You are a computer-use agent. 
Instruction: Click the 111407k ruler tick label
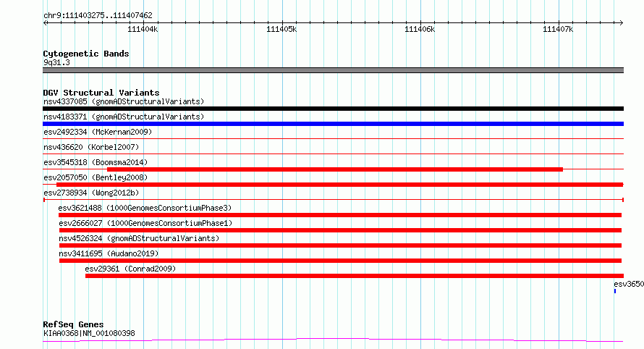click(558, 29)
